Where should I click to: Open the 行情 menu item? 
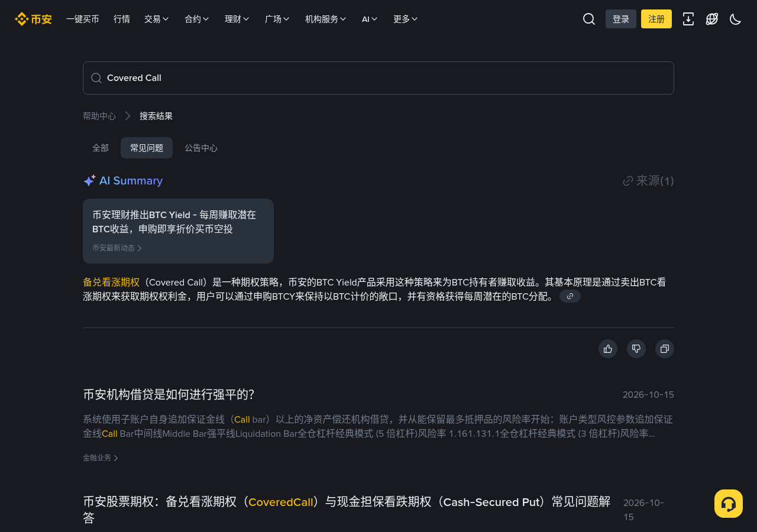point(122,19)
